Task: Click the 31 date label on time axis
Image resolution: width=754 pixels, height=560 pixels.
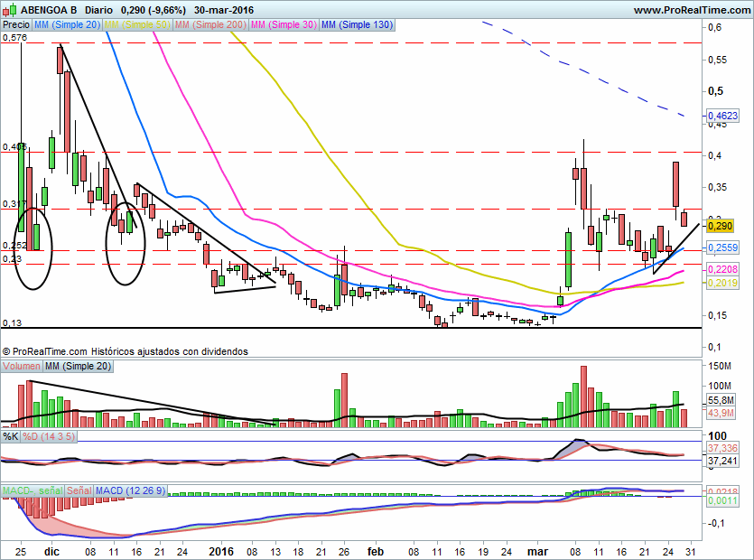Action: [x=691, y=551]
